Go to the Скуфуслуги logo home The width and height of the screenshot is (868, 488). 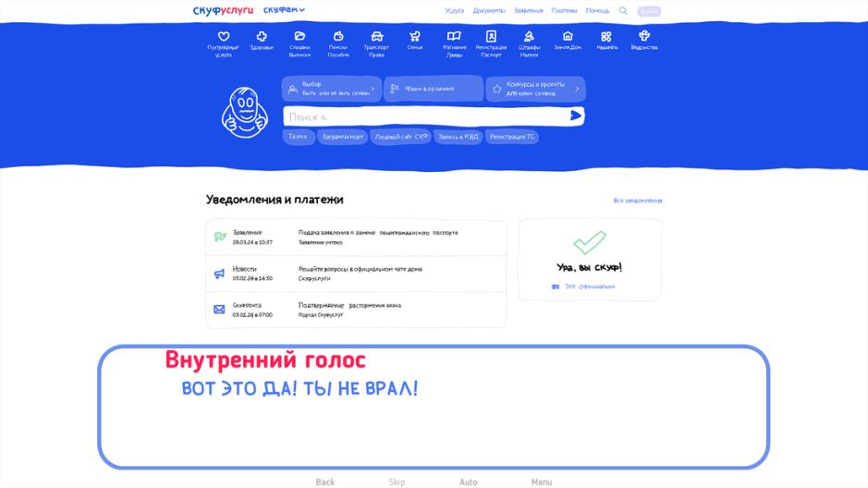pos(223,10)
